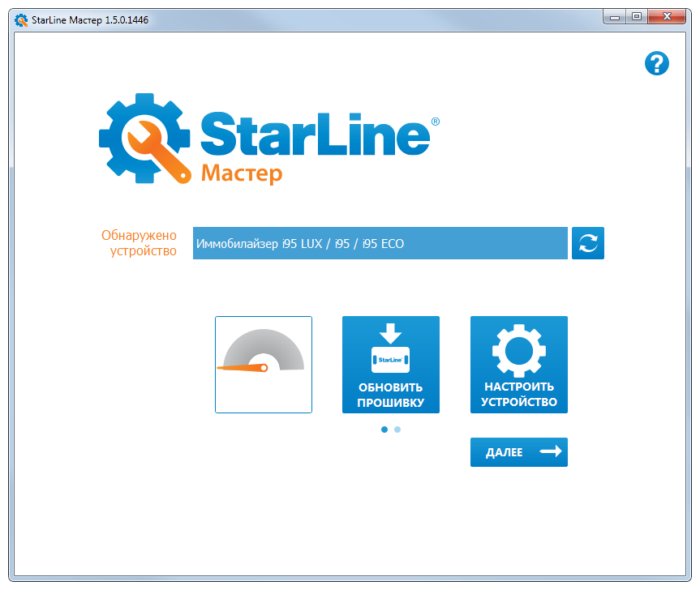
Task: Open the help question mark icon
Action: pos(657,63)
